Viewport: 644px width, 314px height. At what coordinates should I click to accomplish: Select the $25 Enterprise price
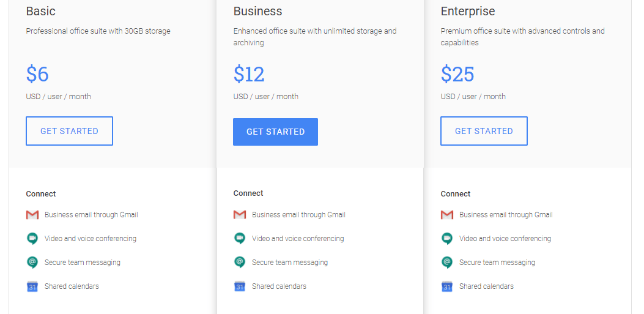point(457,74)
